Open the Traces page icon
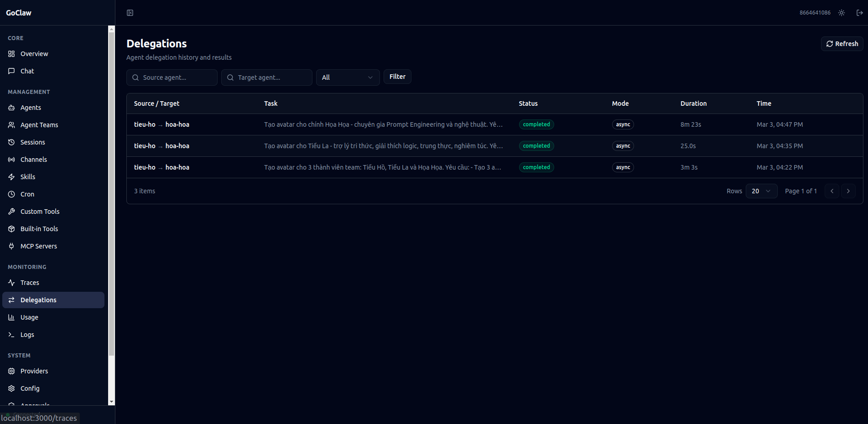868x424 pixels. point(12,283)
